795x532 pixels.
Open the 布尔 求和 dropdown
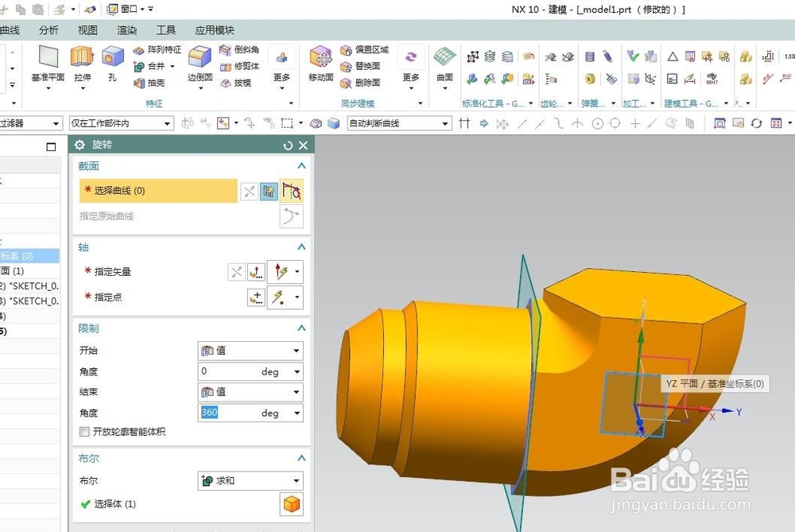coord(250,481)
